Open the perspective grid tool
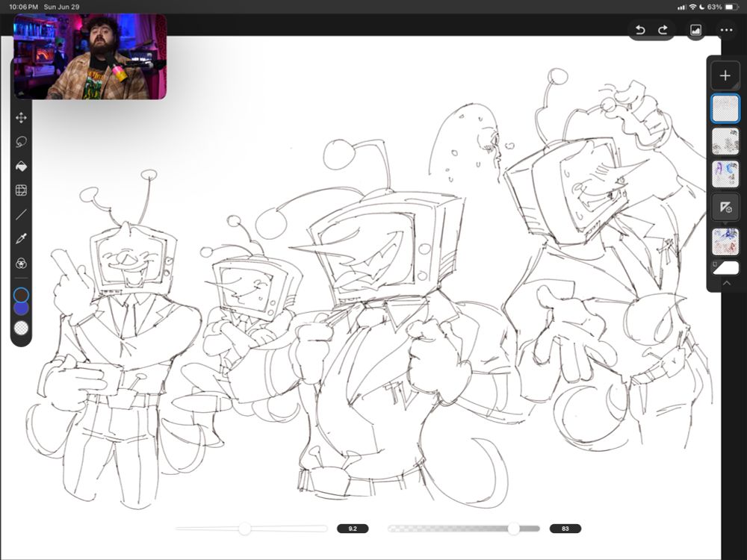 click(21, 190)
